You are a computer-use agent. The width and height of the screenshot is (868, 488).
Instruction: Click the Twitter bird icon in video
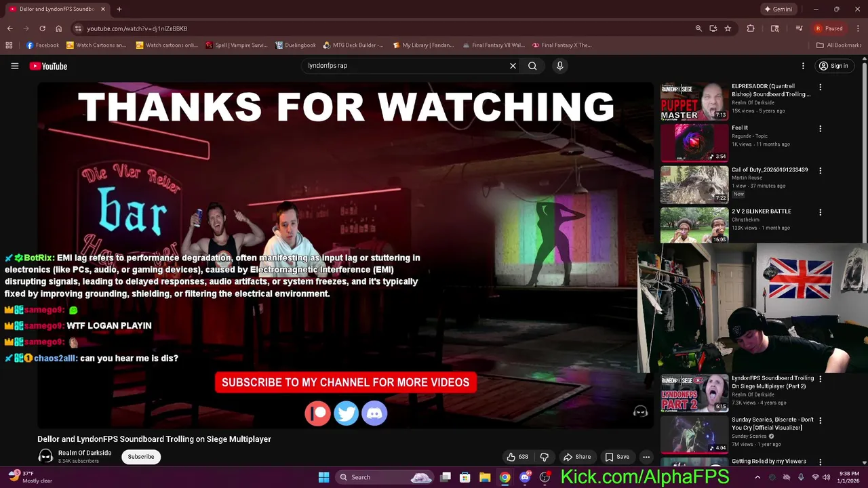click(x=346, y=413)
